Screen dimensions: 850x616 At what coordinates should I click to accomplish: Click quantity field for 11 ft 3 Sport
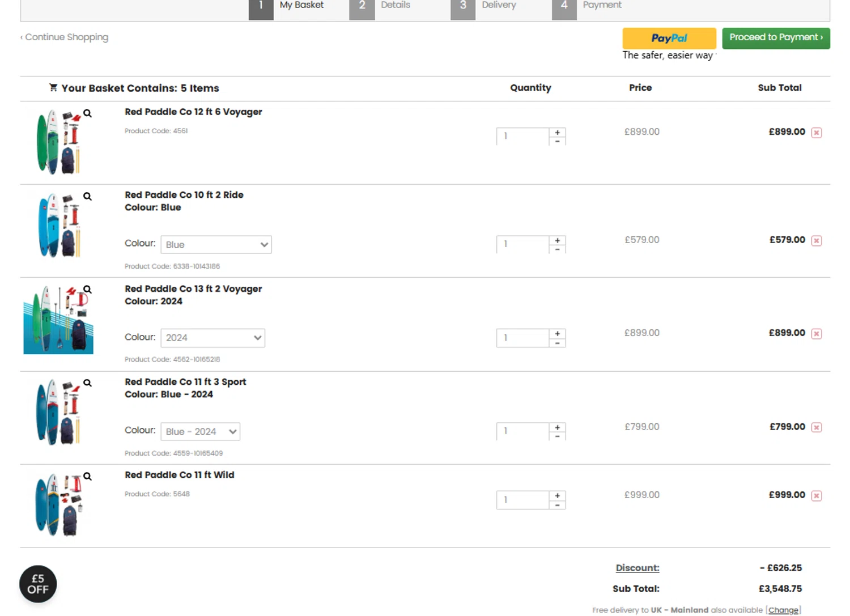pyautogui.click(x=522, y=432)
